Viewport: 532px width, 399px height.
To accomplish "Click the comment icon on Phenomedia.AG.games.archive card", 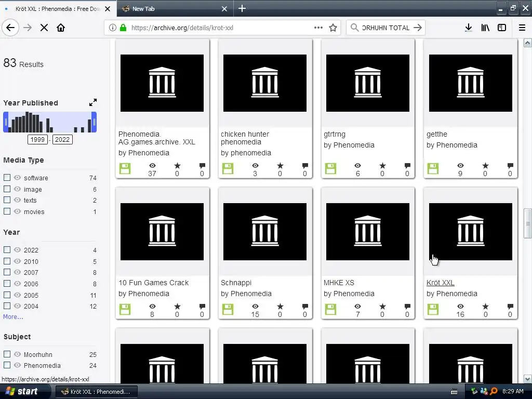I will click(x=202, y=166).
